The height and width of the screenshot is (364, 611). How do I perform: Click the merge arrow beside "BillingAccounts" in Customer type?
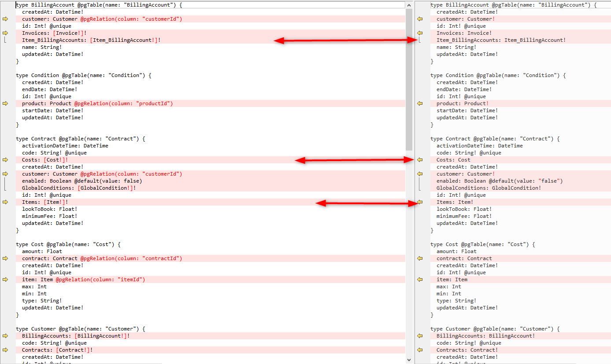[6, 335]
